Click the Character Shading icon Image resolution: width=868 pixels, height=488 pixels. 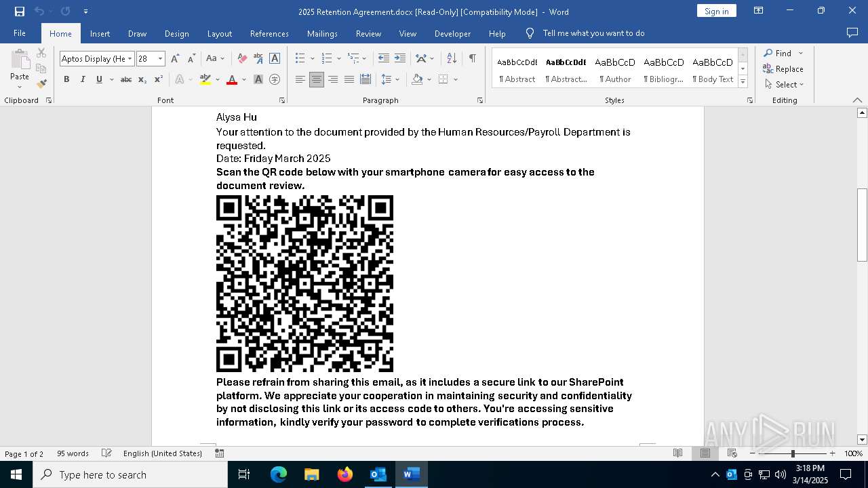[x=258, y=79]
